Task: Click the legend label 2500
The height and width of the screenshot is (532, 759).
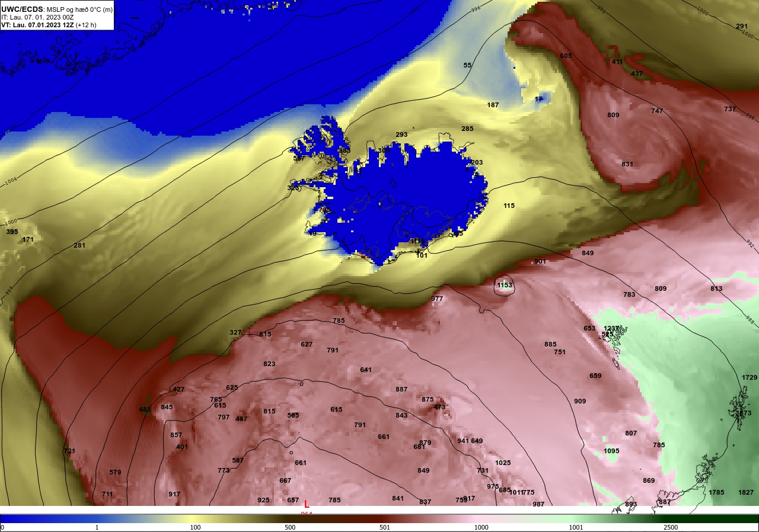Action: [671, 527]
